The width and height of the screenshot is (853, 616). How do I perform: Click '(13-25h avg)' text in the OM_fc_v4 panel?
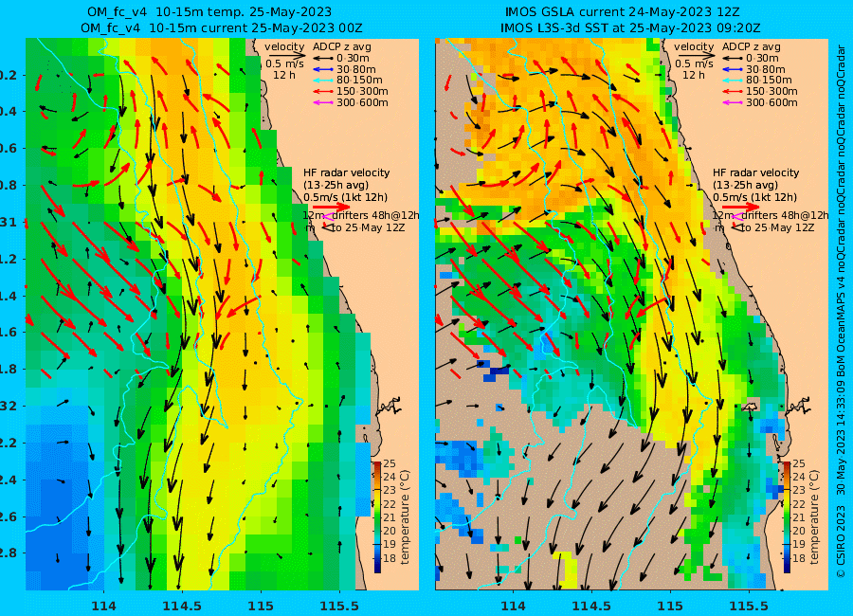pos(336,185)
